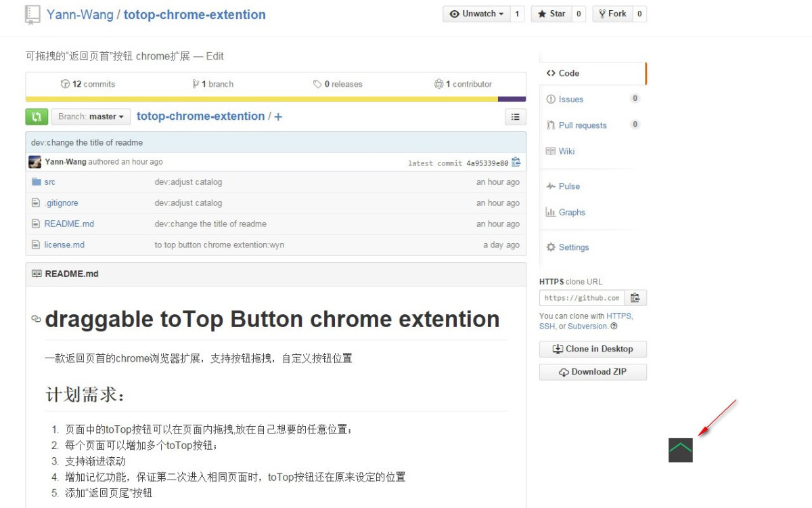The height and width of the screenshot is (508, 812).
Task: Click the Download ZIP button
Action: point(593,372)
